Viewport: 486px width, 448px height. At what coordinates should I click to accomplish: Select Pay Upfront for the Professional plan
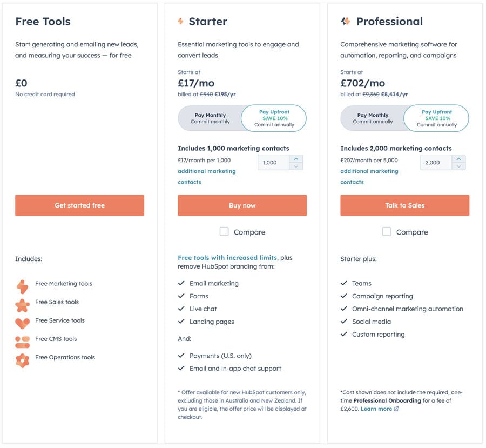(436, 118)
